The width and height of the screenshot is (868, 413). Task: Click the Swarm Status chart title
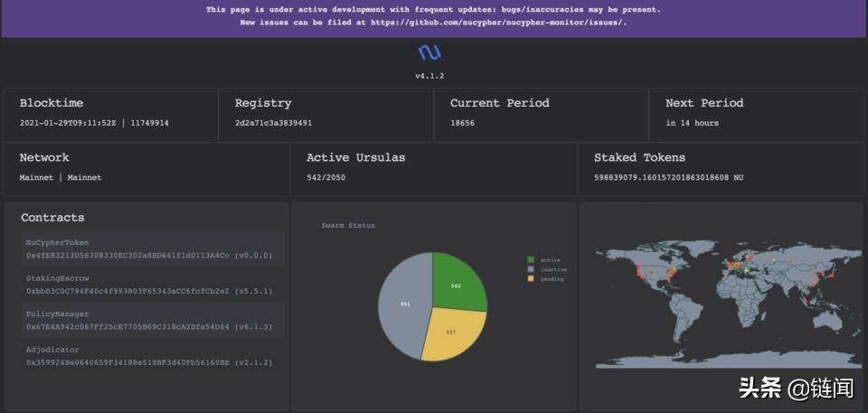click(x=348, y=225)
